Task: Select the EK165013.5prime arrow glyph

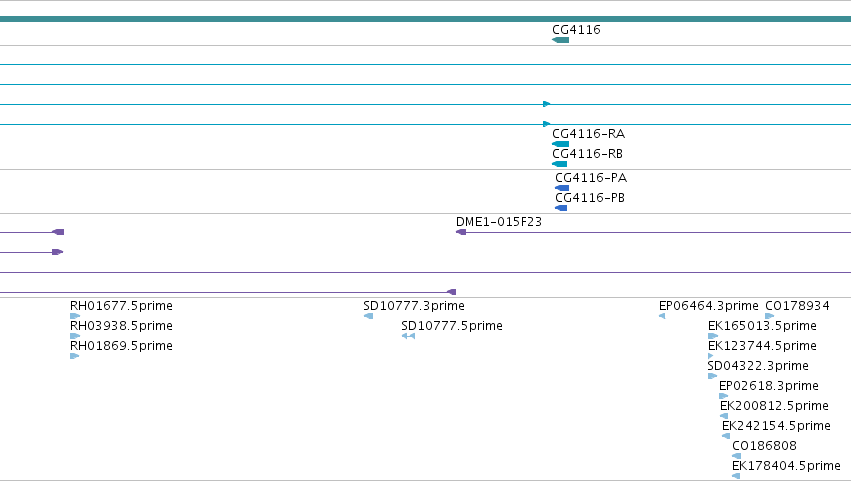Action: point(713,336)
